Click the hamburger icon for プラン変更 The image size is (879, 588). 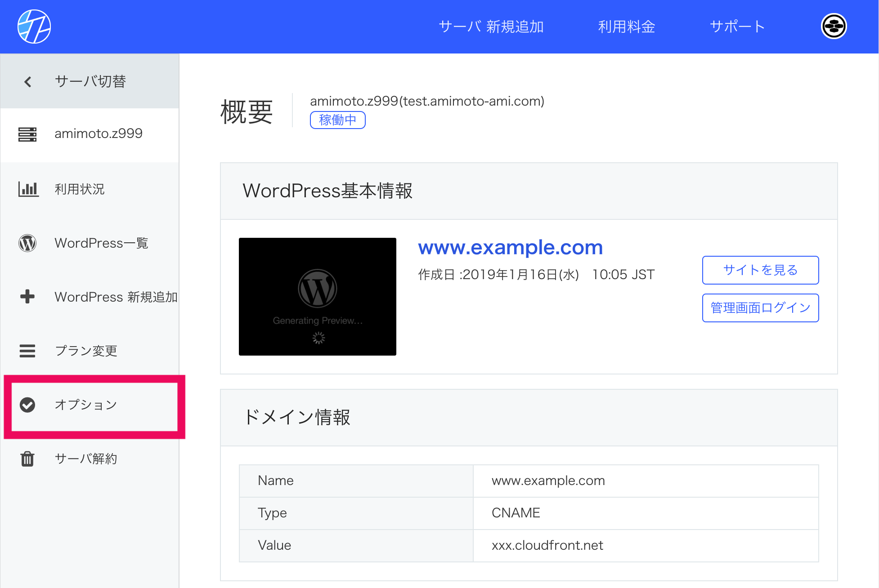pos(27,351)
